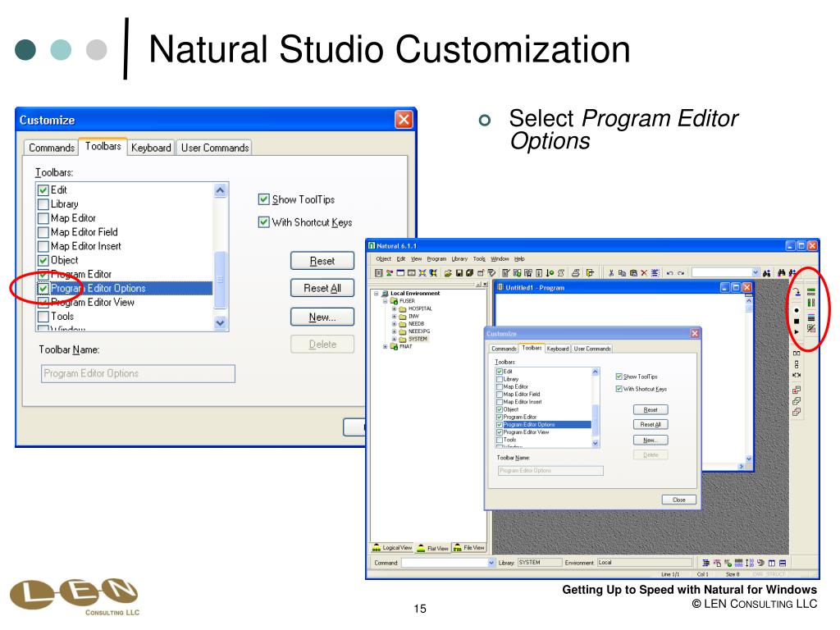Click the Toolbar Name field in large dialog
840x630 pixels.
[x=138, y=373]
